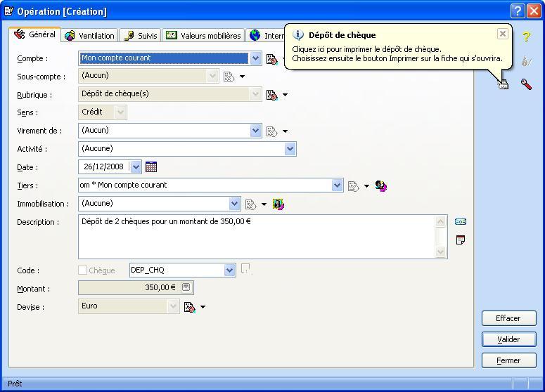Image resolution: width=545 pixels, height=392 pixels.
Task: Toggle the Chèque checkbox
Action: pos(83,270)
